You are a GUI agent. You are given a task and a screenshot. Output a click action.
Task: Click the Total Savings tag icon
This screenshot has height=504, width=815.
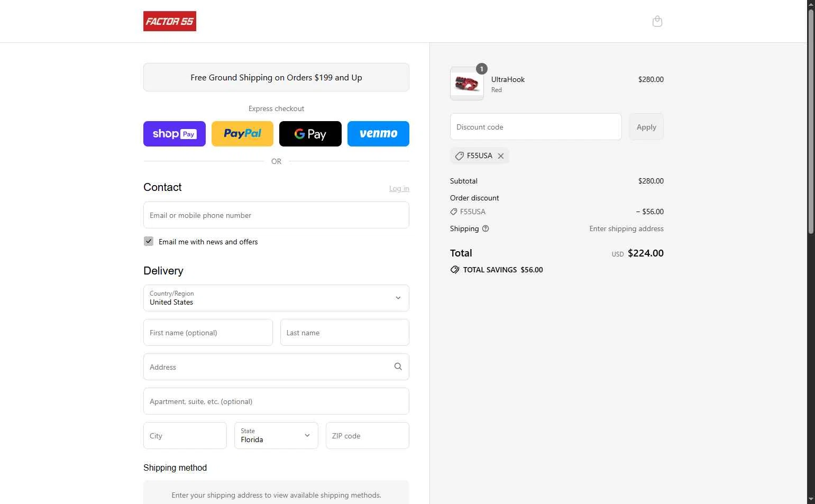click(x=455, y=270)
